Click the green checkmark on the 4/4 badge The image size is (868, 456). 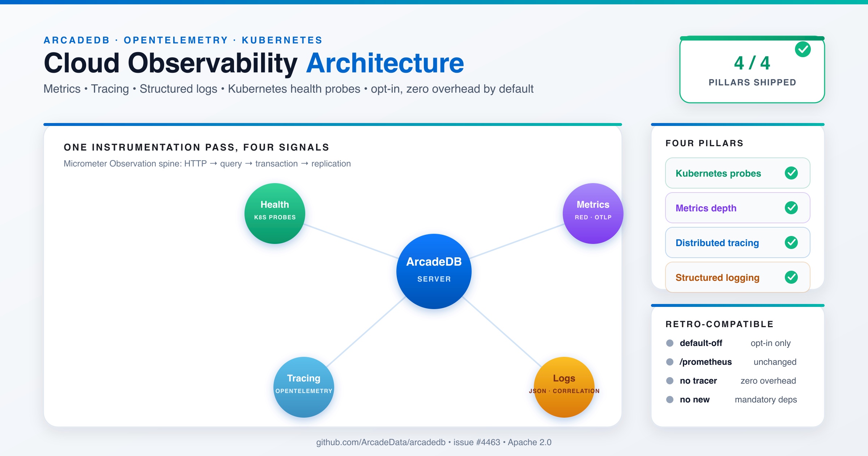tap(803, 49)
